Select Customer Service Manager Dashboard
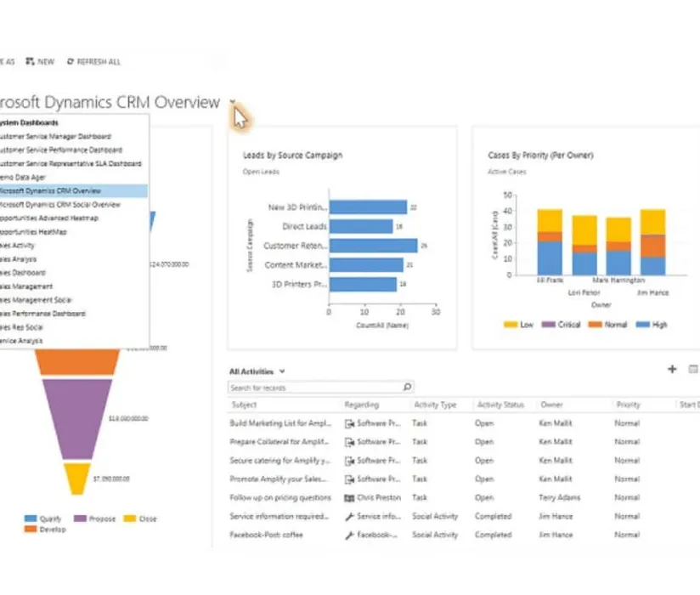The image size is (700, 595). 55,136
